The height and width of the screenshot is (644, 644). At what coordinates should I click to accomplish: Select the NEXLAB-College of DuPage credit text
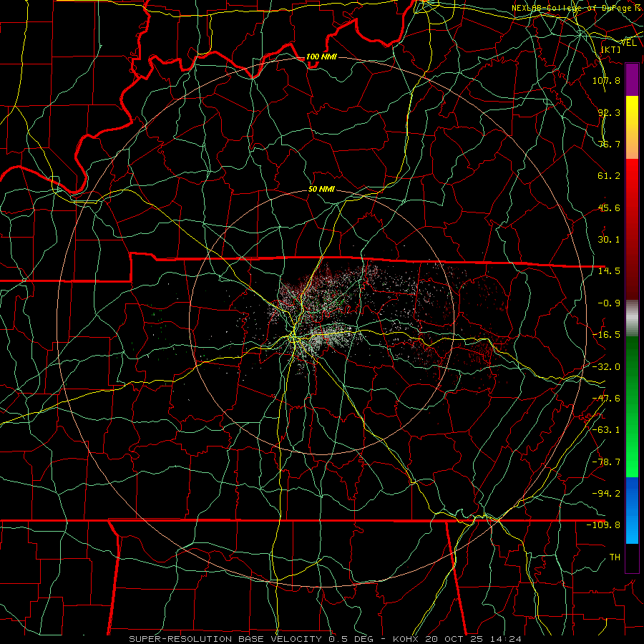[x=577, y=8]
